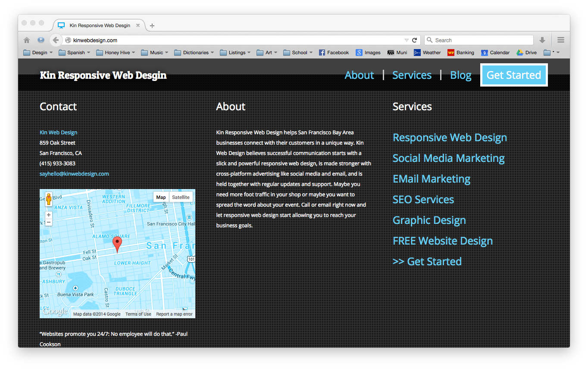Open the Banking bookmark
Screen dimensions: 588x369
[x=461, y=53]
